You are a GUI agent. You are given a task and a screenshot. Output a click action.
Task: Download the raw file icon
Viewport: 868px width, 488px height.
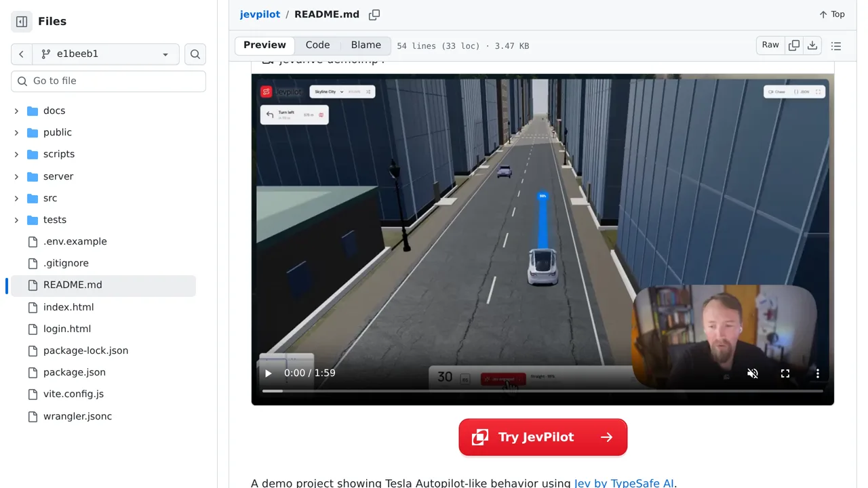coord(812,45)
